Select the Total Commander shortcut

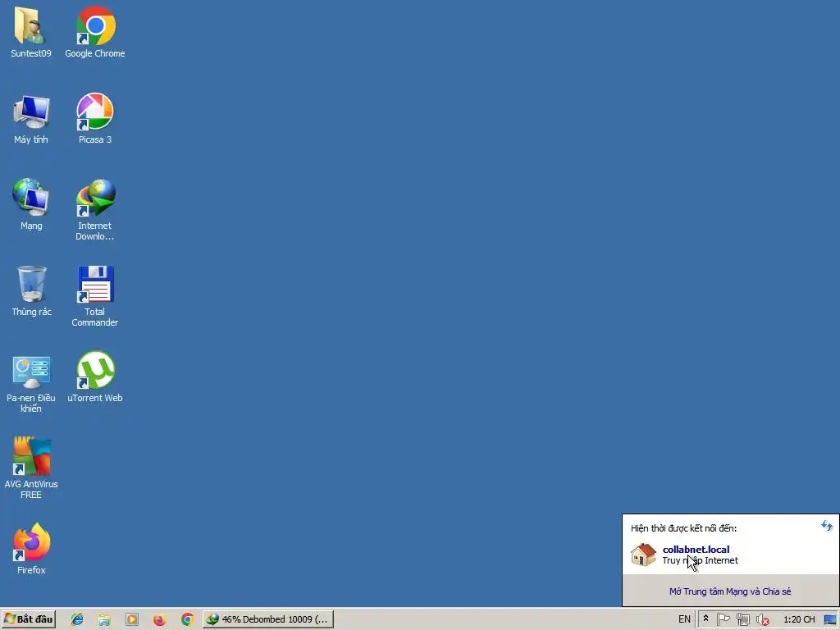[95, 296]
